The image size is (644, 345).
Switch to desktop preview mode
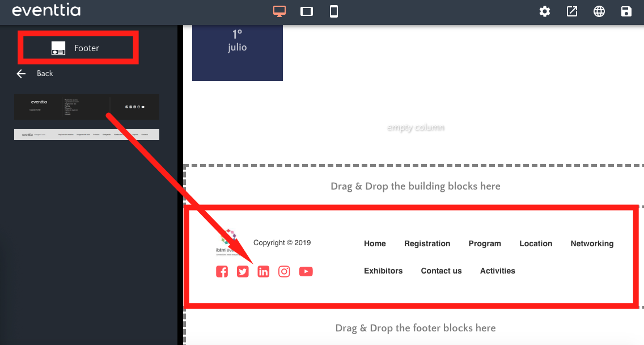coord(279,11)
